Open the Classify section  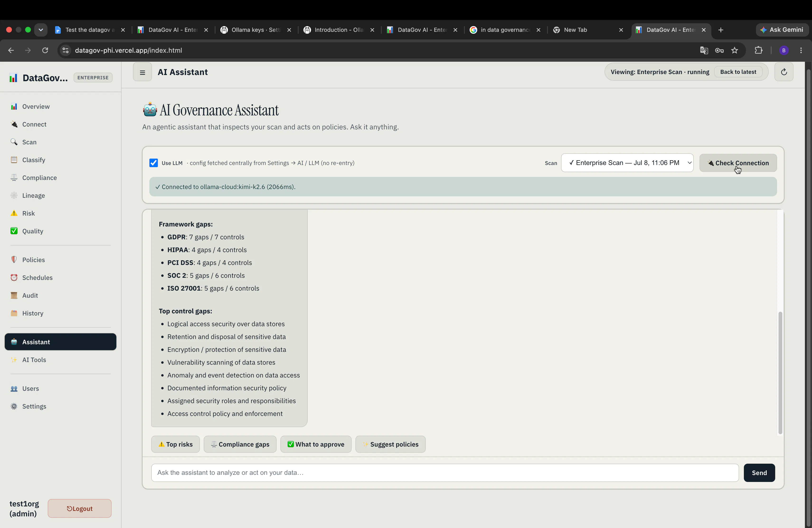(x=60, y=160)
